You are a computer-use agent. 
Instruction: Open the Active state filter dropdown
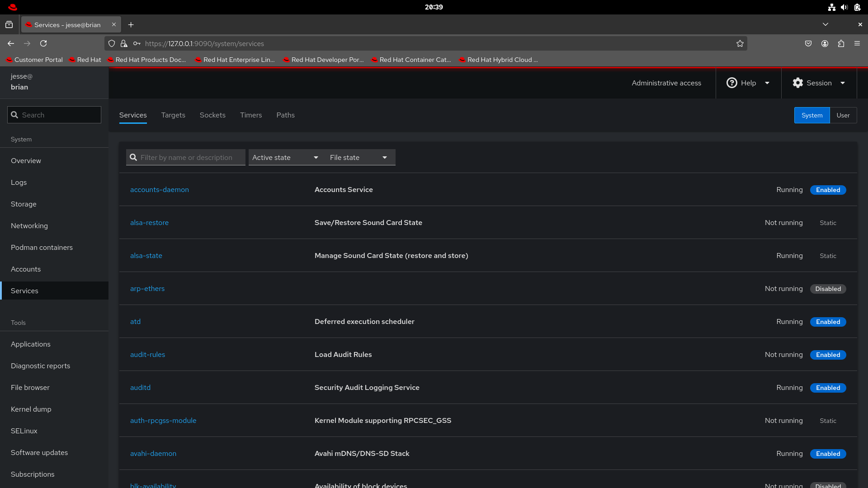point(285,157)
